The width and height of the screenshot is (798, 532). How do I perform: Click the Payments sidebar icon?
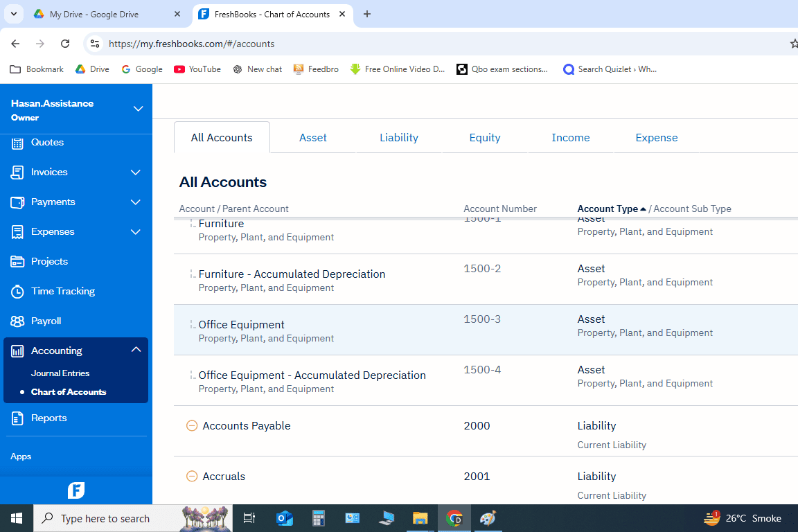(17, 202)
